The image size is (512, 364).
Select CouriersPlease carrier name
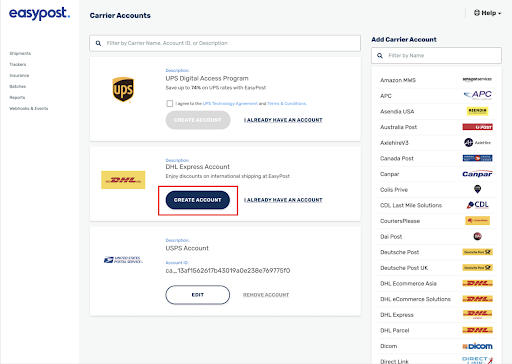point(400,221)
